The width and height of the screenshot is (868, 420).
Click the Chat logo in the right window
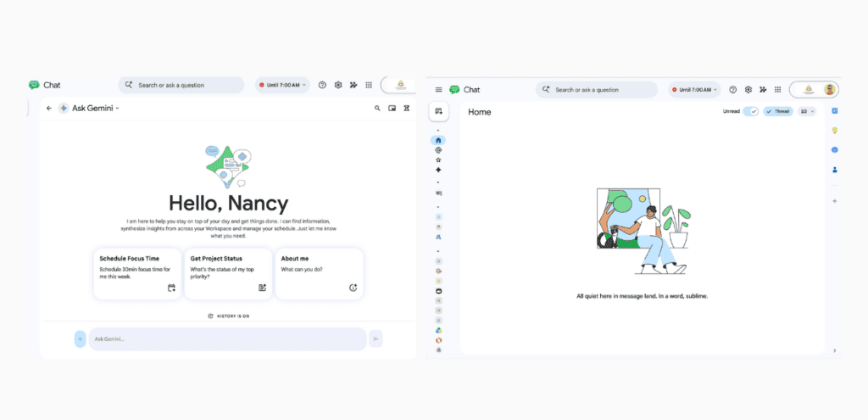coord(454,90)
